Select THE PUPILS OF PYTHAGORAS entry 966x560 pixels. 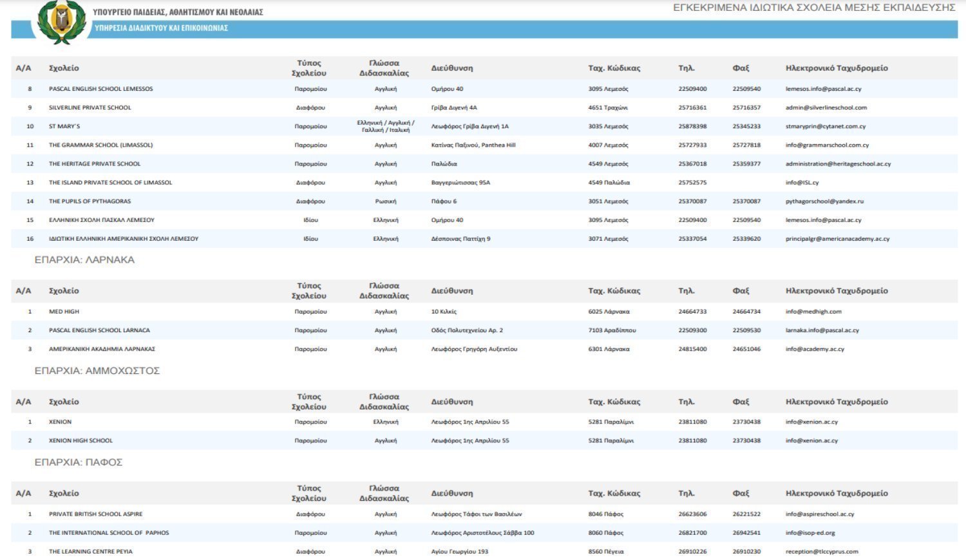pyautogui.click(x=90, y=201)
